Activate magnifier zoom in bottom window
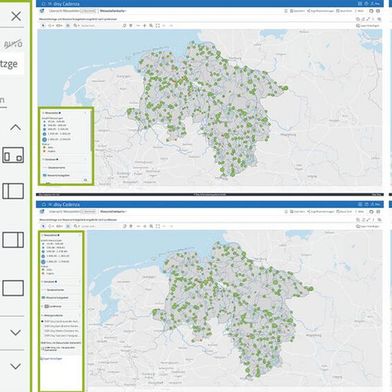 point(151,226)
